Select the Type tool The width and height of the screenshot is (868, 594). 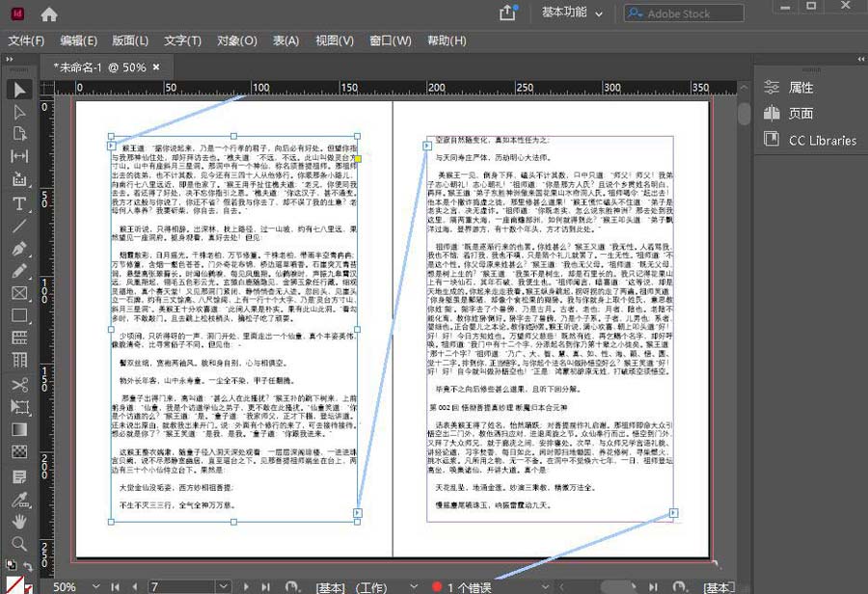[x=19, y=203]
